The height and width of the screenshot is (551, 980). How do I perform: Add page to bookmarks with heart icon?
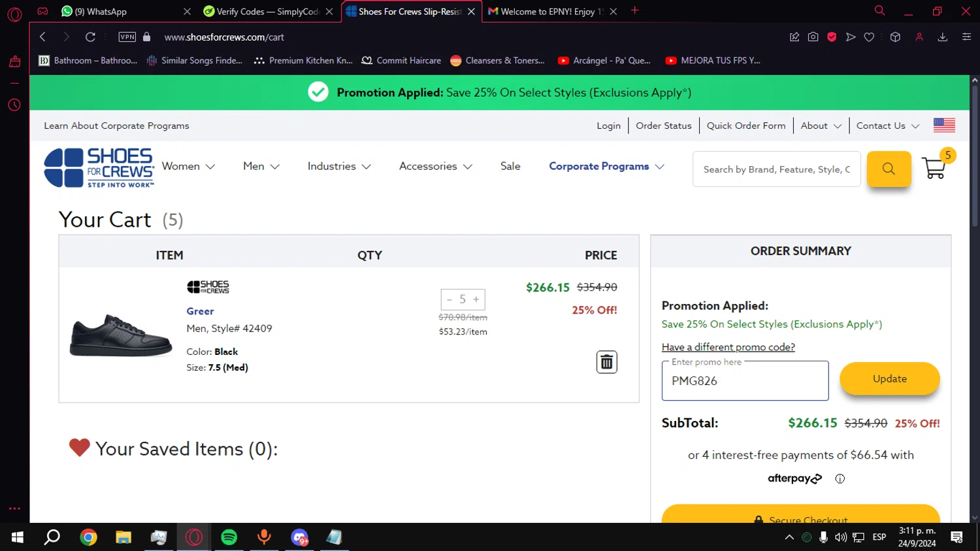[x=869, y=37]
